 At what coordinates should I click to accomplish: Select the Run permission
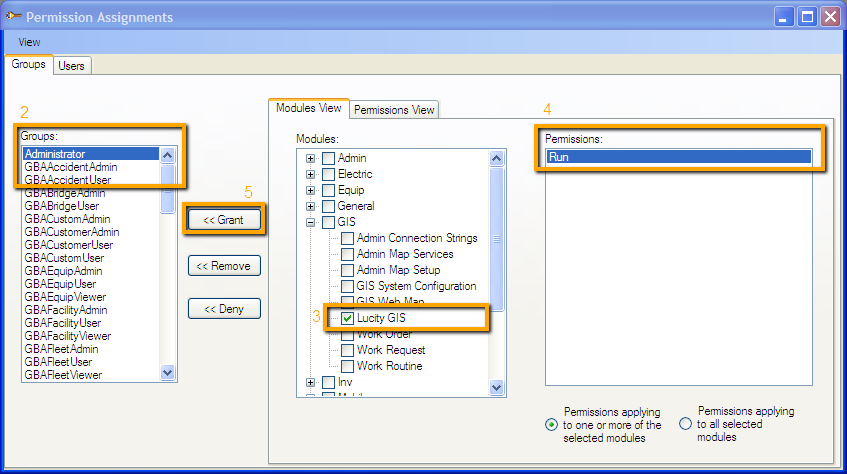(678, 157)
